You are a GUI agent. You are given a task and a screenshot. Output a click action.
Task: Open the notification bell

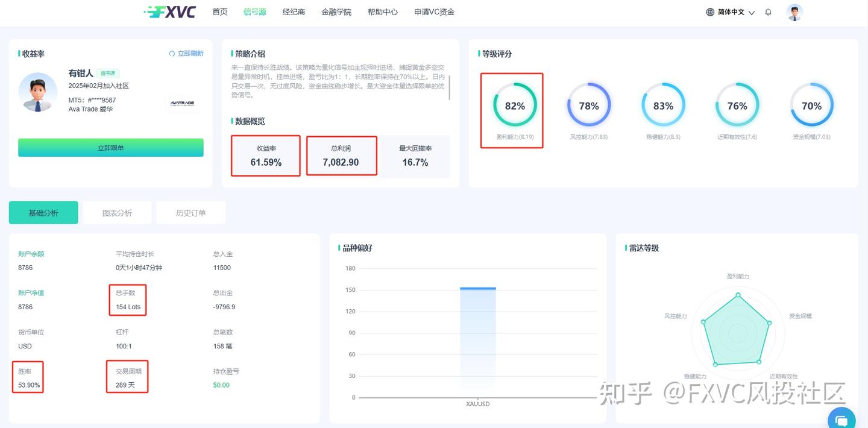[x=768, y=12]
